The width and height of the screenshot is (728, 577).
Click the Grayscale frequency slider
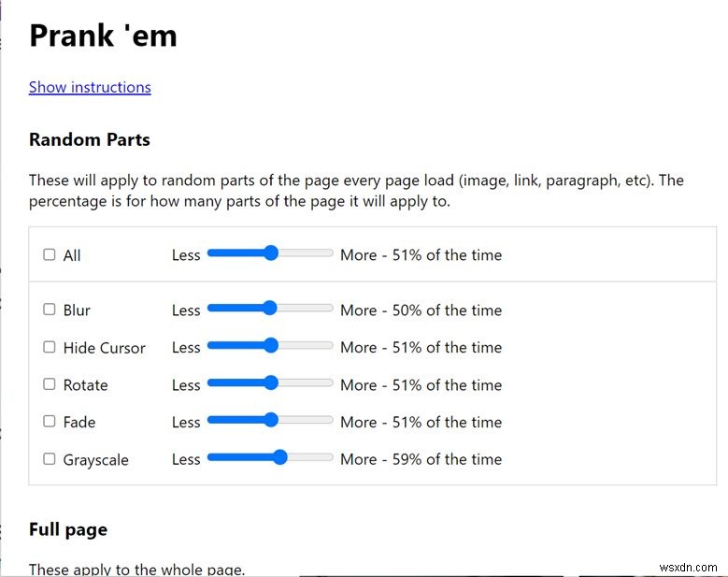coord(270,458)
